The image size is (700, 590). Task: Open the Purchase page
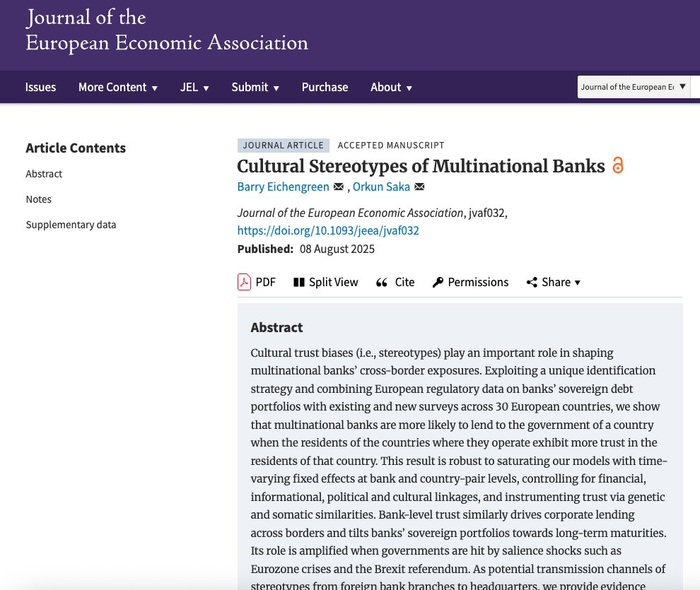(325, 87)
